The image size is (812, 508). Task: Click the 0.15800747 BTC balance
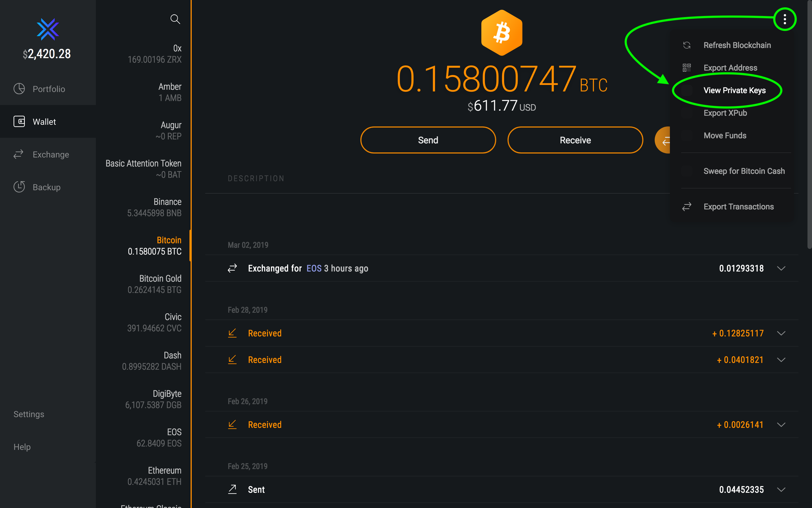[502, 79]
